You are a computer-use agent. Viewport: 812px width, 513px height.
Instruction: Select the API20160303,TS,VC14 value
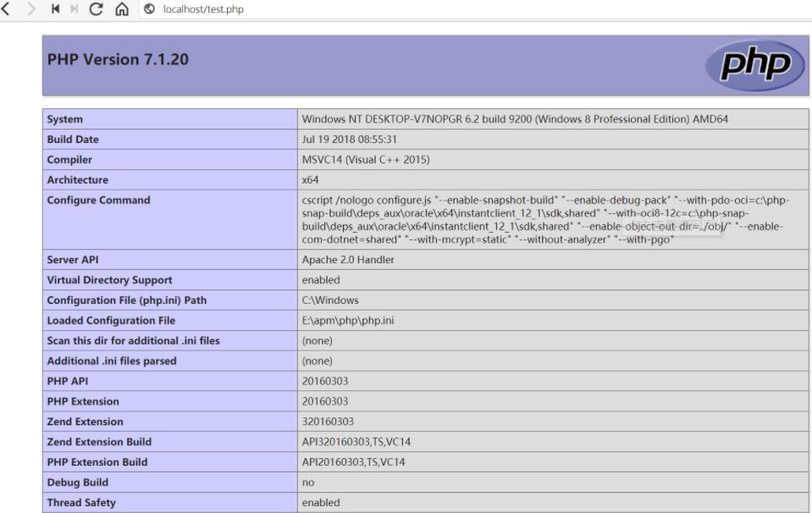[x=354, y=461]
